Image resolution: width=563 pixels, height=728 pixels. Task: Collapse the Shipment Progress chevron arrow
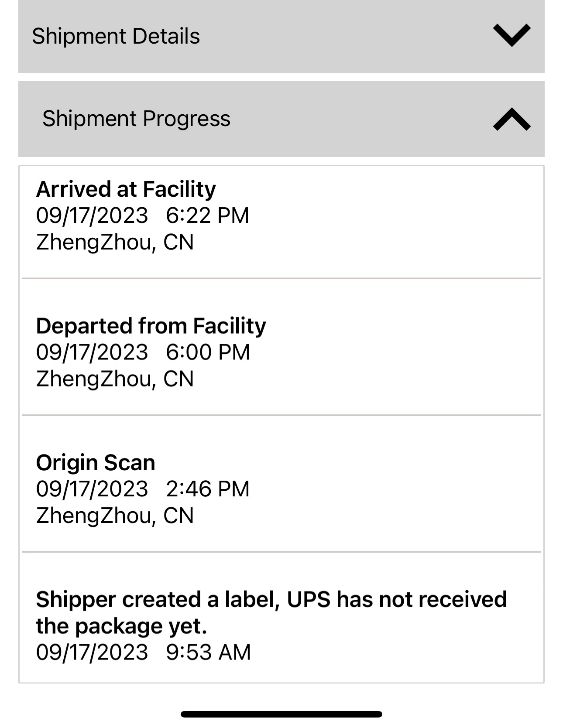[x=512, y=120]
